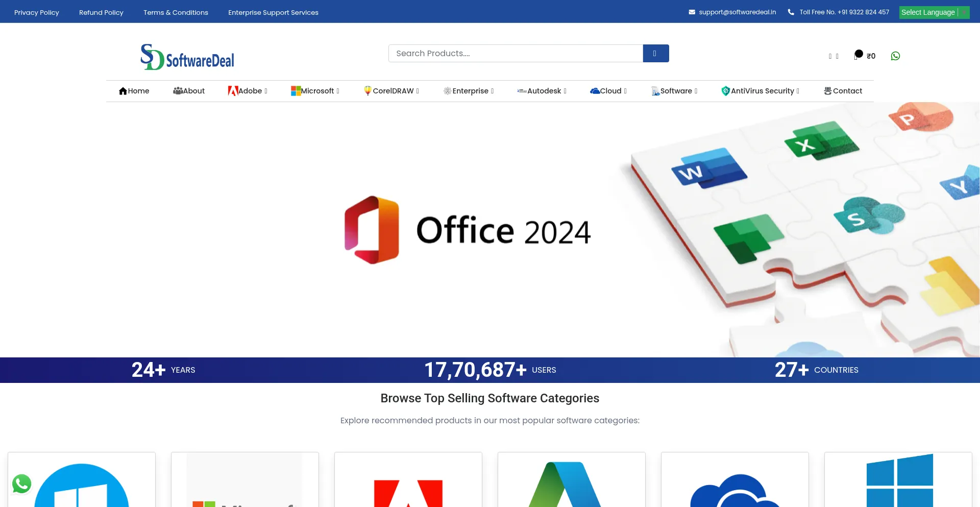Click the Microsoft four-color logo icon
Viewport: 980px width, 507px height.
296,91
